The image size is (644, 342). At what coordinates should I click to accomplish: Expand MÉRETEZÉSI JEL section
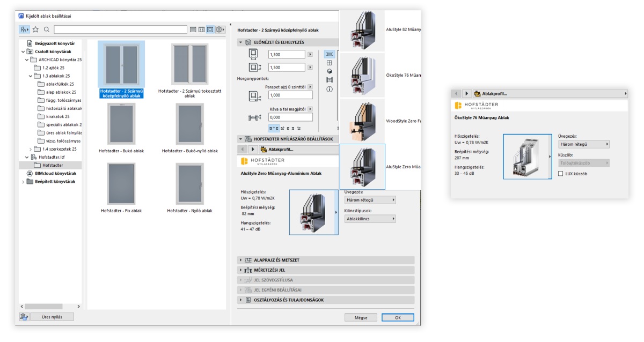(x=240, y=270)
